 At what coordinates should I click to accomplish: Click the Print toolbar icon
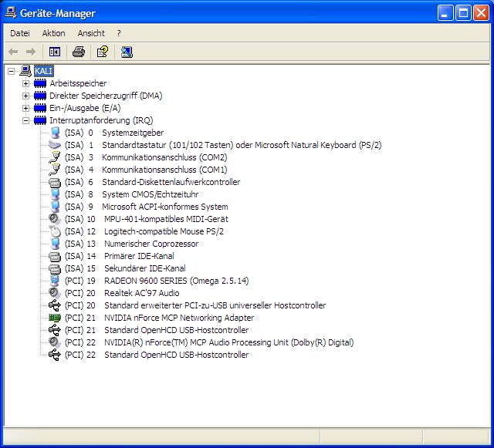[79, 52]
